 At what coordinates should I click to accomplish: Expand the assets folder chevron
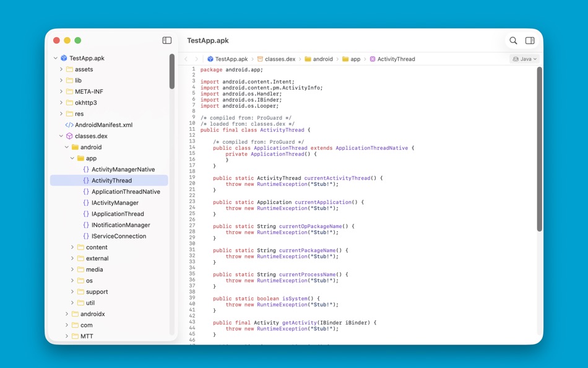tap(61, 69)
